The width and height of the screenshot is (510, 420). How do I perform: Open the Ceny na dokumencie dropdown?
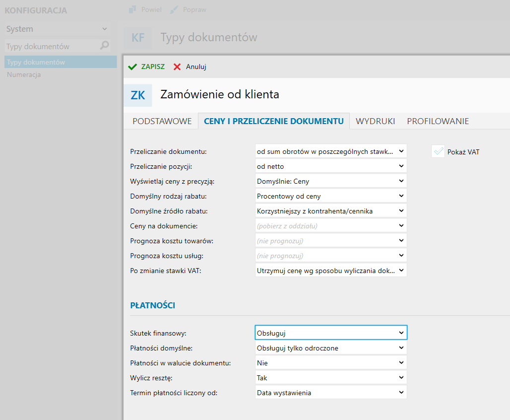tap(331, 226)
